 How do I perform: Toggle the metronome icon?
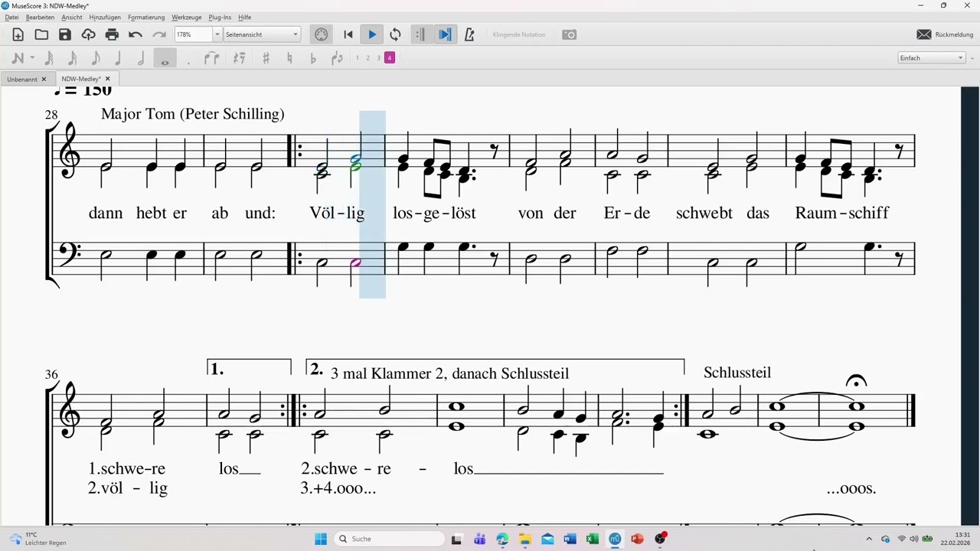(x=469, y=34)
